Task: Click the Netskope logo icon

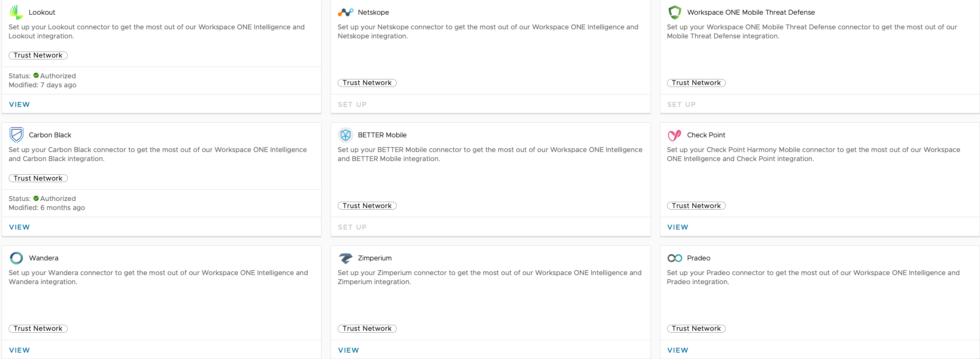Action: 346,12
